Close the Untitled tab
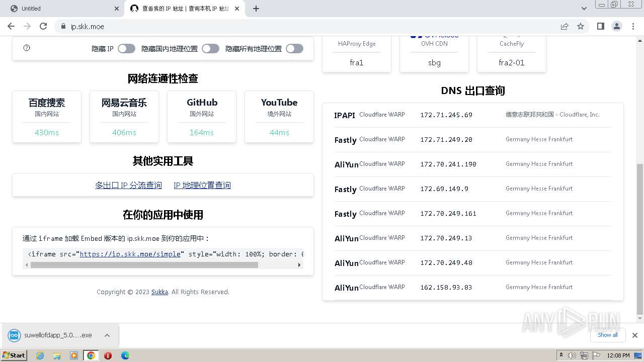 click(117, 9)
